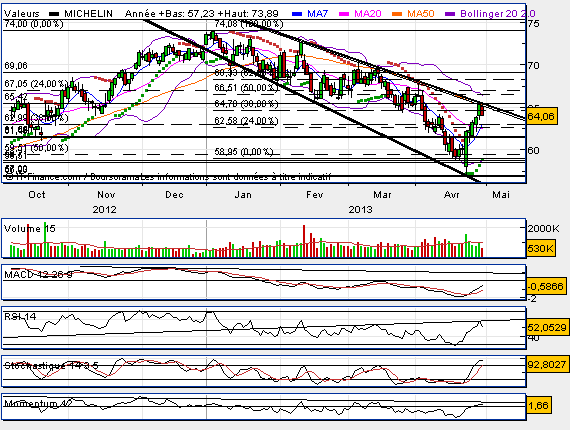Viewport: 570px width, 430px height.
Task: Click the black MICHELIN legend swatch
Action: 54,14
